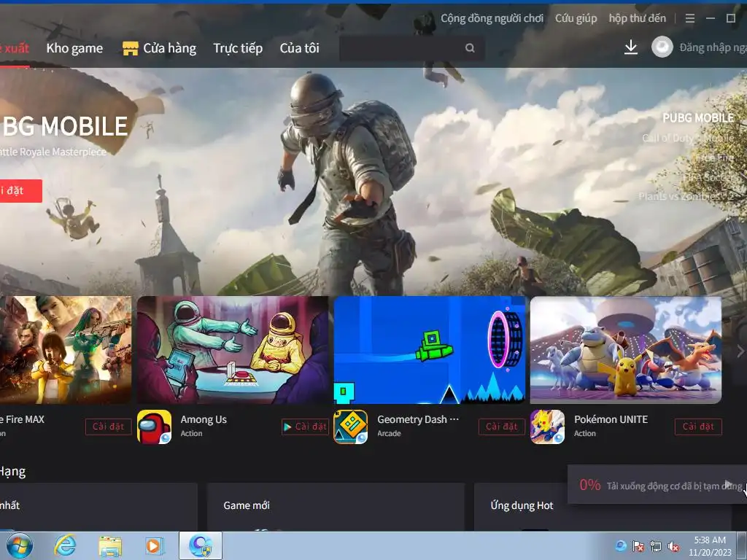Open the Pokémon UNITE banner thumbnail
This screenshot has height=560, width=747.
(626, 350)
